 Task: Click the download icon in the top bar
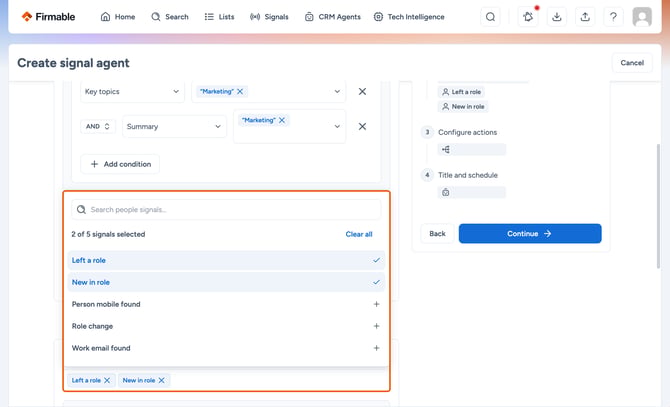click(x=556, y=17)
